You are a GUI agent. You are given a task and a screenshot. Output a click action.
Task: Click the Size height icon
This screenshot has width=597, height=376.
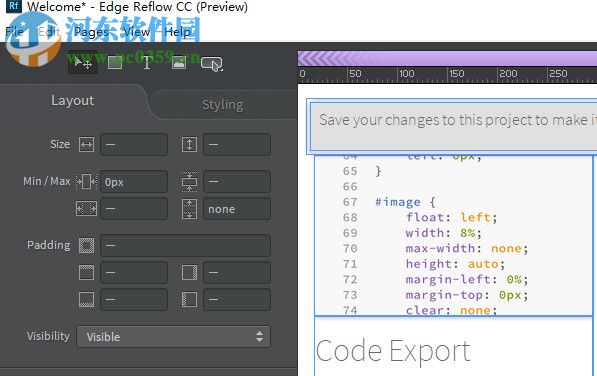(x=189, y=145)
